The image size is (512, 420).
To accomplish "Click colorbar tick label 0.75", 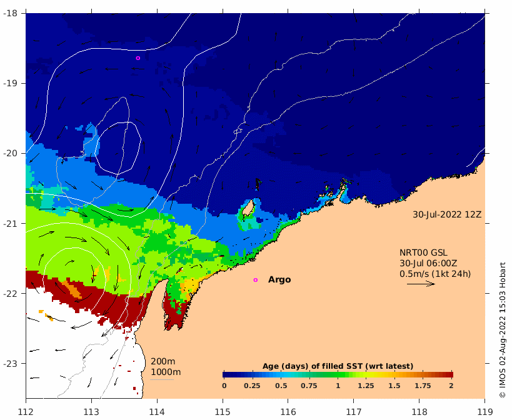I will pyautogui.click(x=309, y=386).
